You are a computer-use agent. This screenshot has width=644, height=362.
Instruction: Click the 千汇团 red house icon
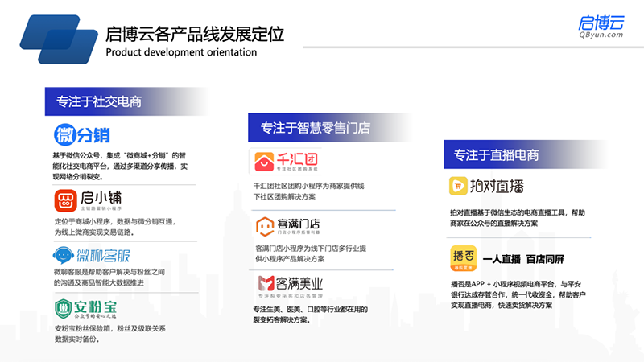[x=265, y=162]
